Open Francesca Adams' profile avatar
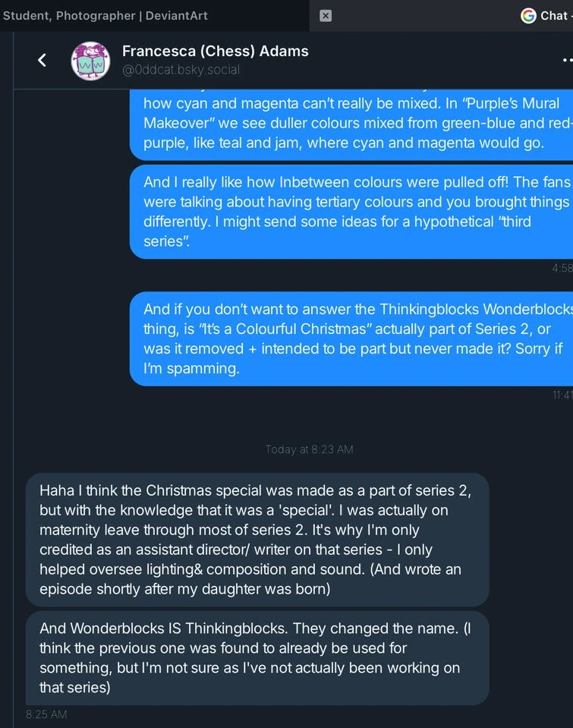Image resolution: width=573 pixels, height=728 pixels. (90, 61)
